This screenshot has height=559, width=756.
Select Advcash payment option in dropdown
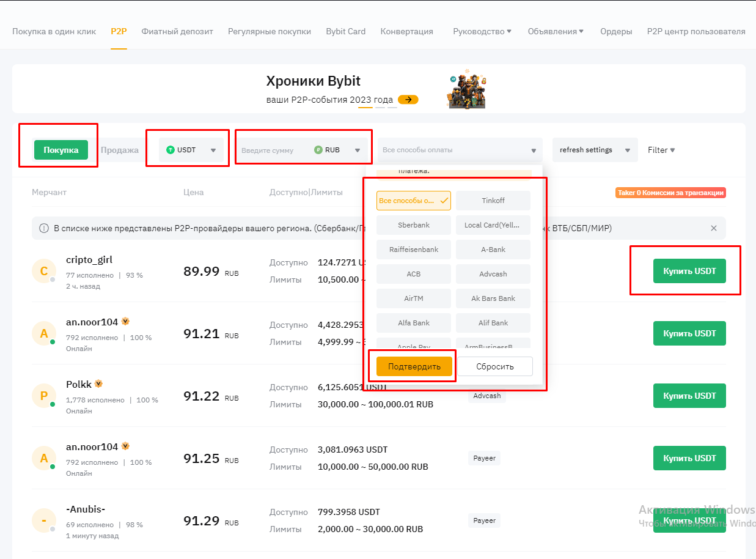(x=493, y=274)
